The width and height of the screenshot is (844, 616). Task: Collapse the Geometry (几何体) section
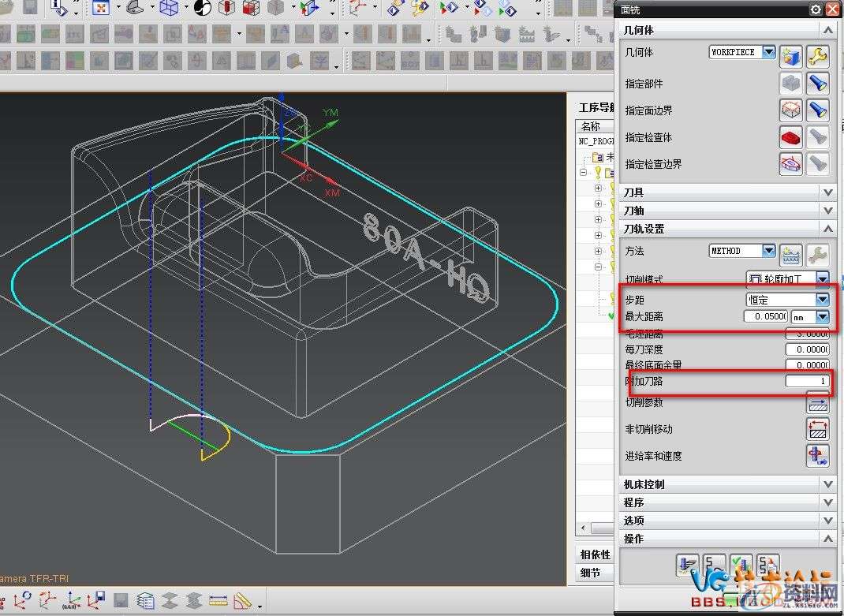827,30
